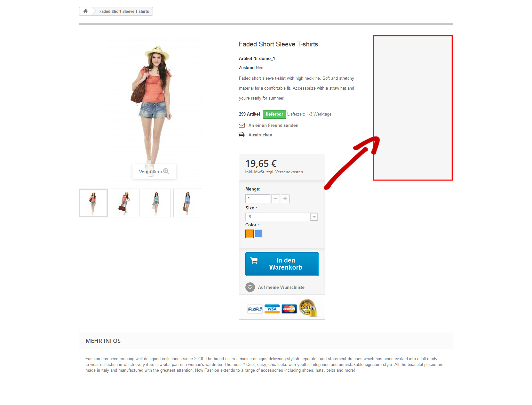This screenshot has width=532, height=405.
Task: Add product via In den Warenkorb button
Action: point(282,264)
